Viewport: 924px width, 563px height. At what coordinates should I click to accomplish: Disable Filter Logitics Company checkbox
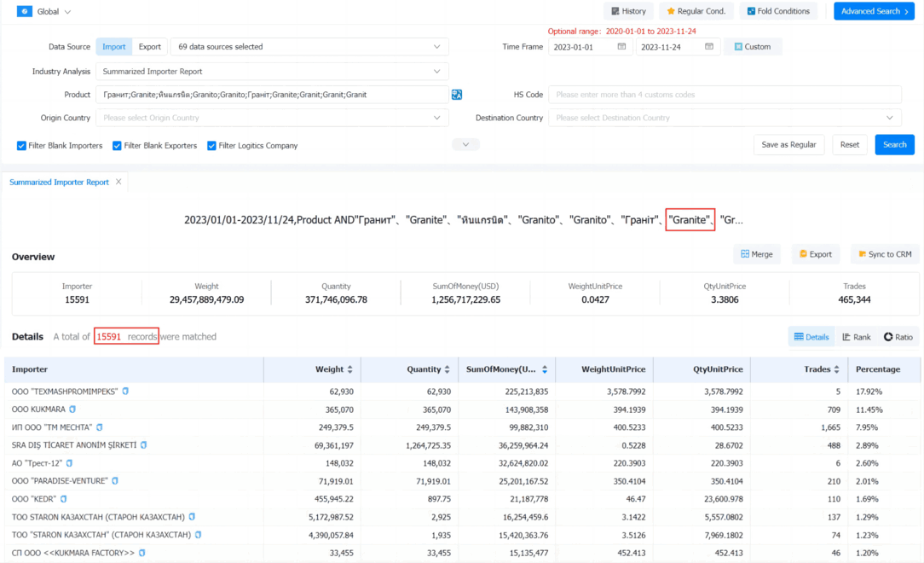coord(211,146)
